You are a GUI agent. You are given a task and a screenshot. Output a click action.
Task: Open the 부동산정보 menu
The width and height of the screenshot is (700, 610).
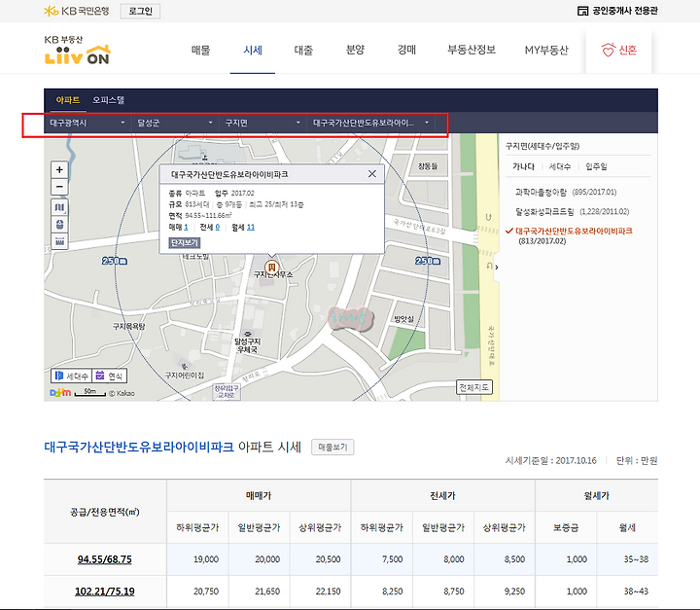tap(472, 50)
